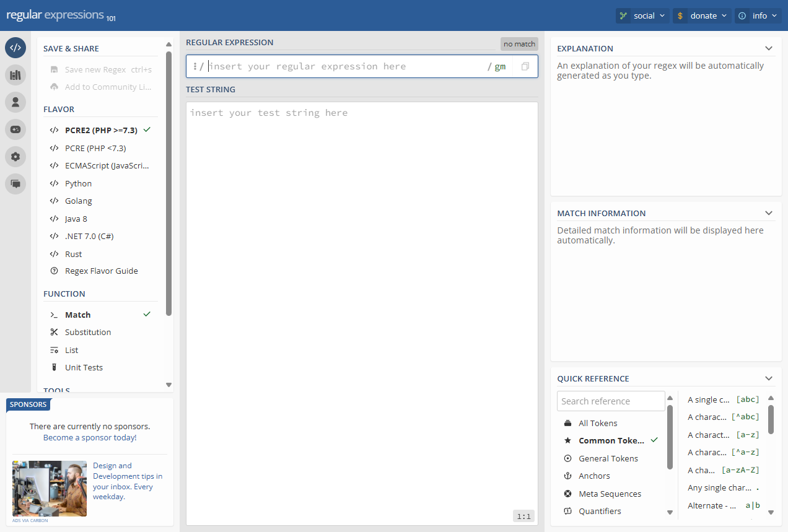
Task: Click the Search reference input field
Action: coord(610,401)
